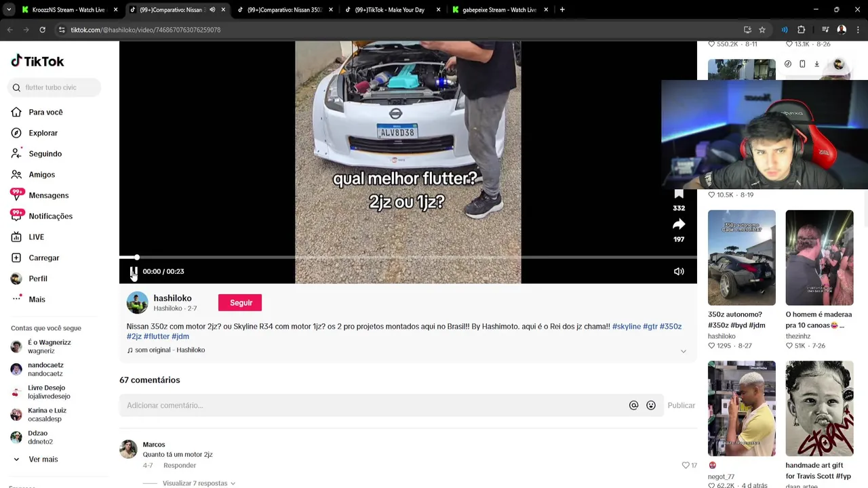Pause the video with pause button

pyautogui.click(x=134, y=271)
